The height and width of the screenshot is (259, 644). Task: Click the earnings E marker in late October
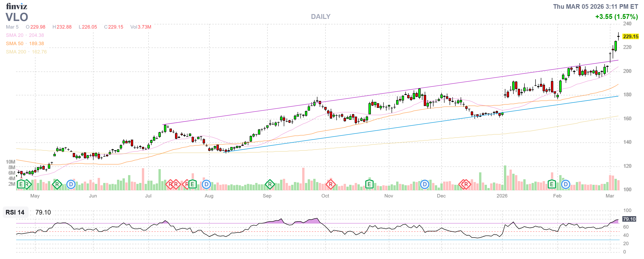369,185
